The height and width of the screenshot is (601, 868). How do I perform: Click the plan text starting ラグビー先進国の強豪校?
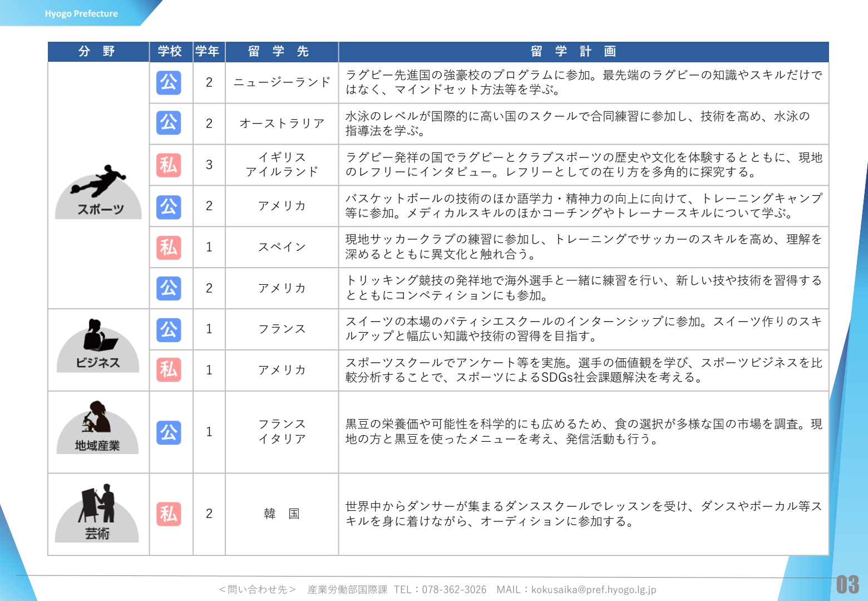coord(584,82)
